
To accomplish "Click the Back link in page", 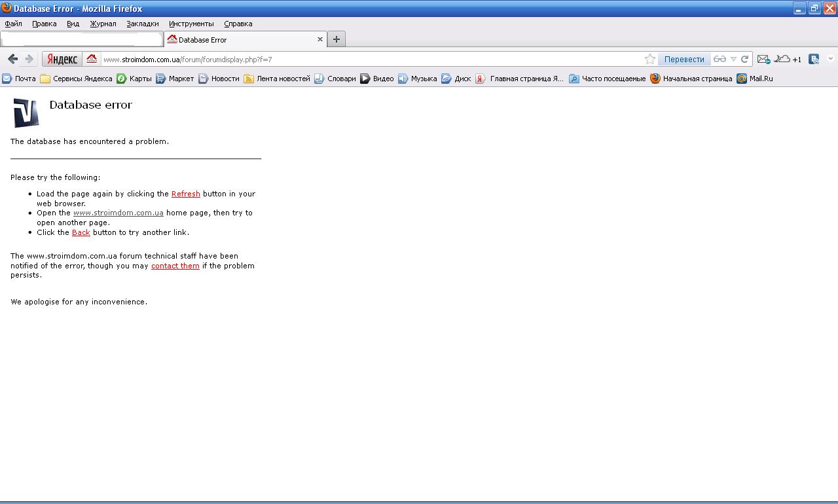I will tap(81, 232).
